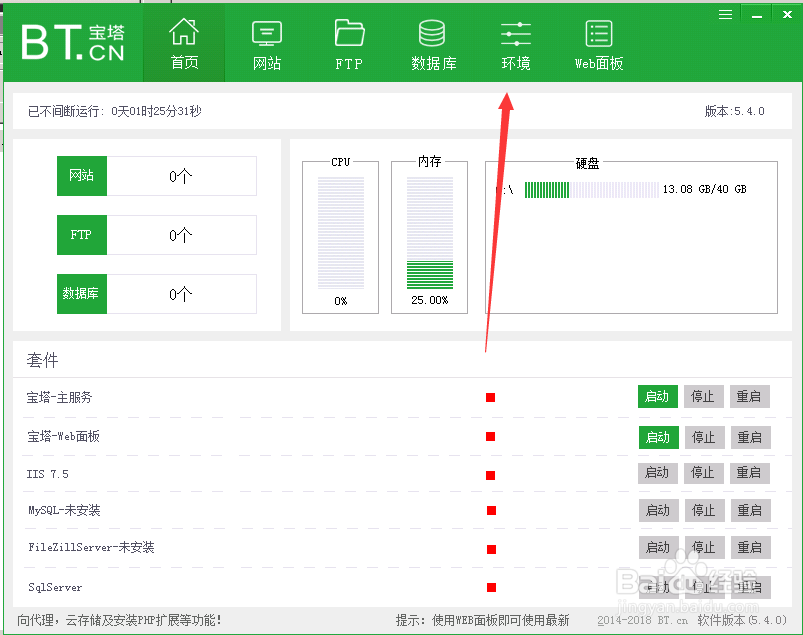This screenshot has width=803, height=635.
Task: Select the IIS 7.5 row label
Action: click(48, 474)
